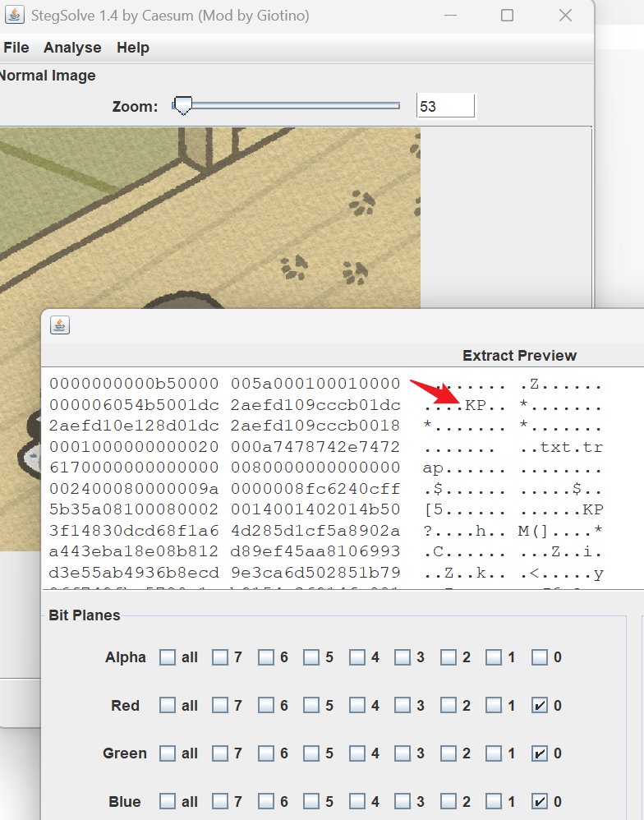Image resolution: width=644 pixels, height=820 pixels.
Task: Enable Green bit plane 4
Action: 357,753
